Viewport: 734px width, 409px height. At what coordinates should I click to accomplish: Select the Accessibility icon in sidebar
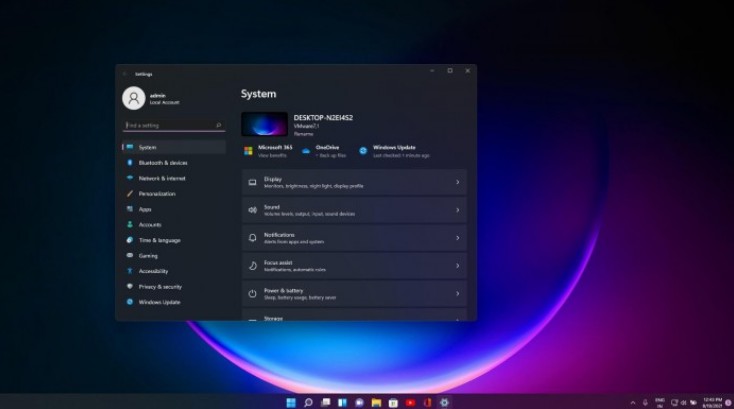coord(130,271)
